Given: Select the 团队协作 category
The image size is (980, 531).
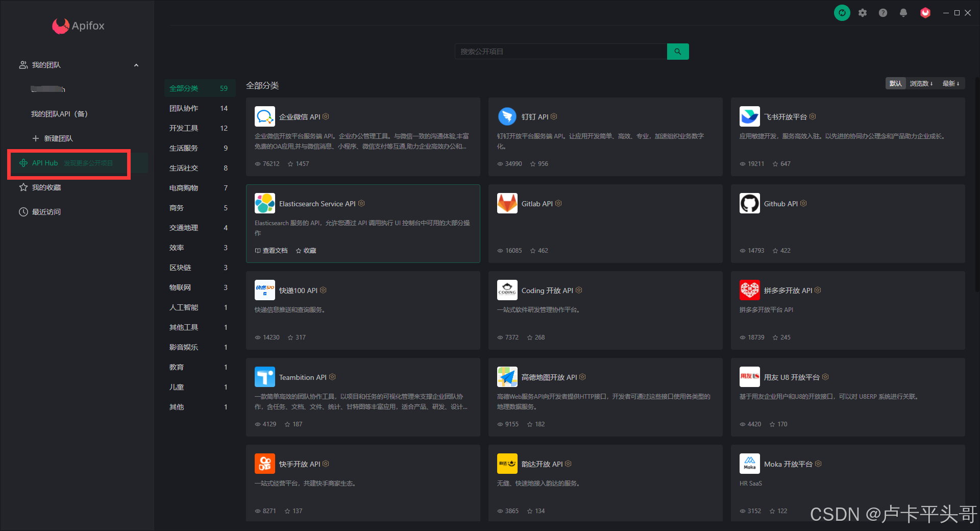Looking at the screenshot, I should [x=200, y=108].
